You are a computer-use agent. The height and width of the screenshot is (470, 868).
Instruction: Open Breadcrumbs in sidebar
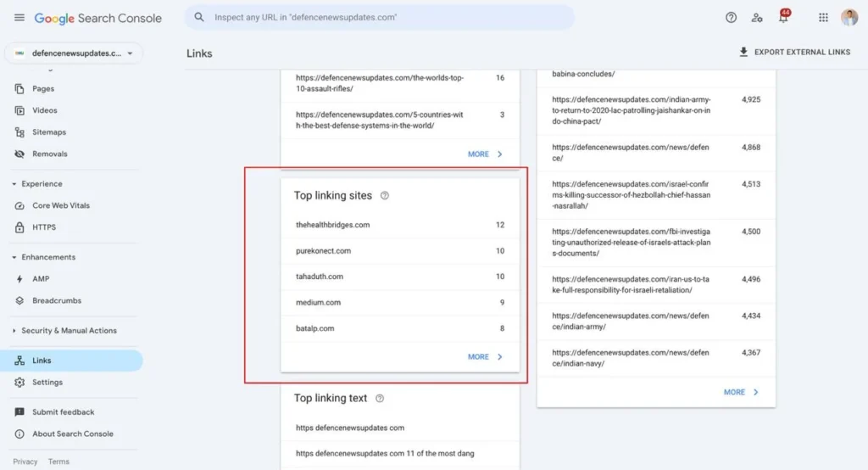tap(57, 300)
